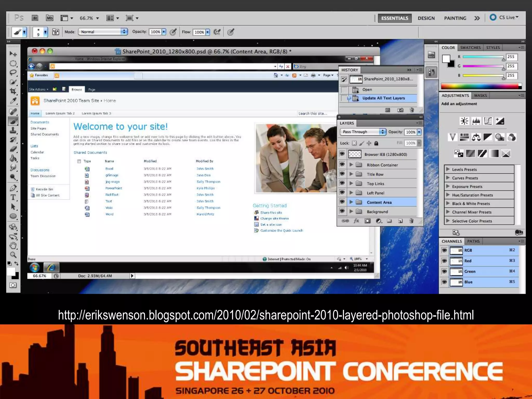Create new snapshot in History panel
The width and height of the screenshot is (532, 399).
400,110
